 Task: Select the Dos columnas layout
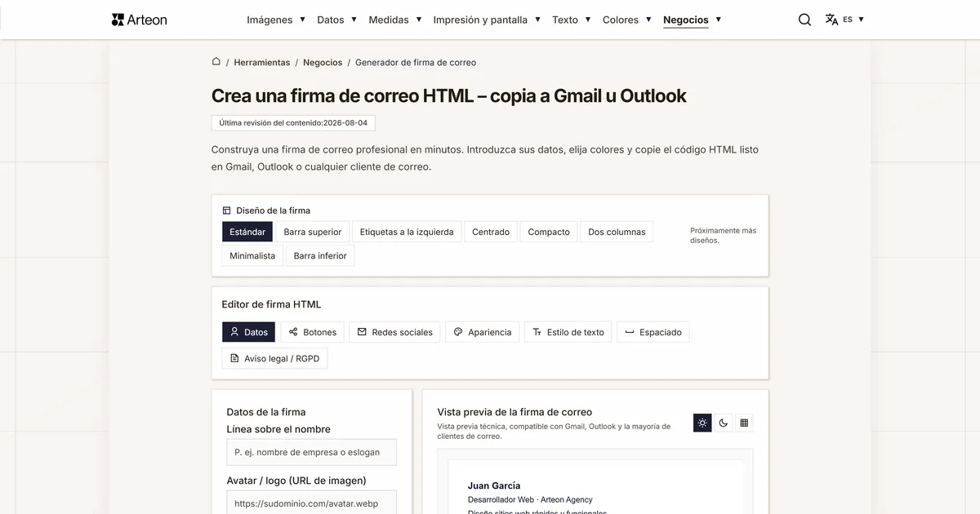(x=617, y=232)
